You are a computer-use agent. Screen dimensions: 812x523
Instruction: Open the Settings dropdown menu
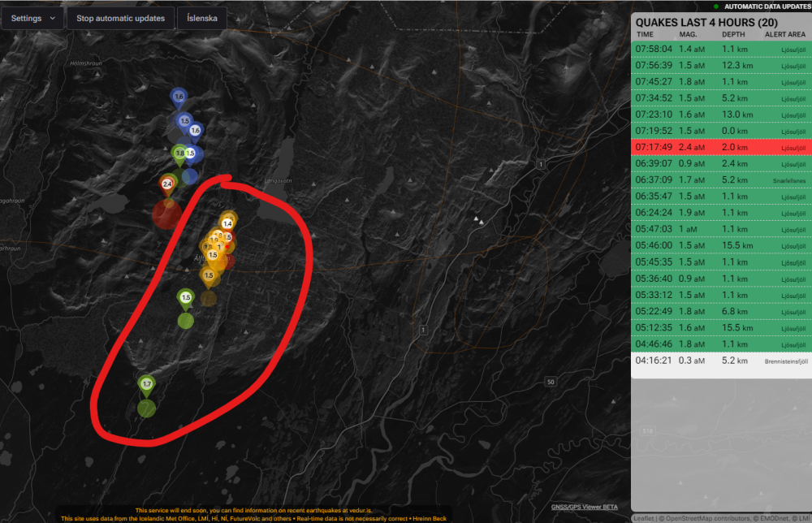click(33, 18)
